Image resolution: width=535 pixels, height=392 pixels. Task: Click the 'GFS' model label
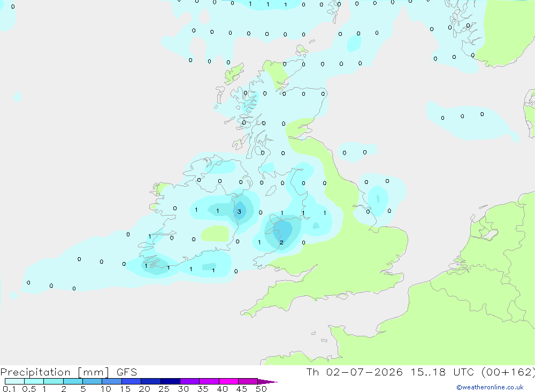click(x=127, y=372)
